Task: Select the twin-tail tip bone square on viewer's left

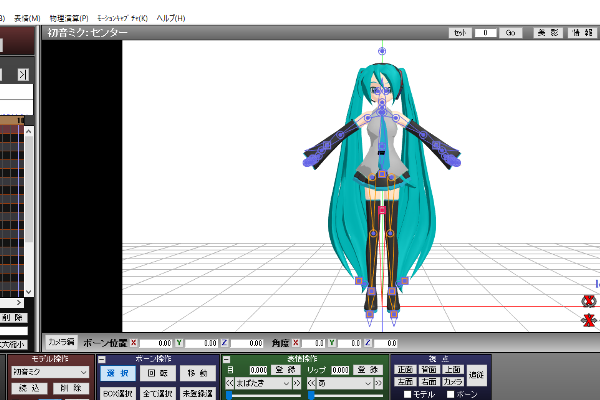Action: 359,281
